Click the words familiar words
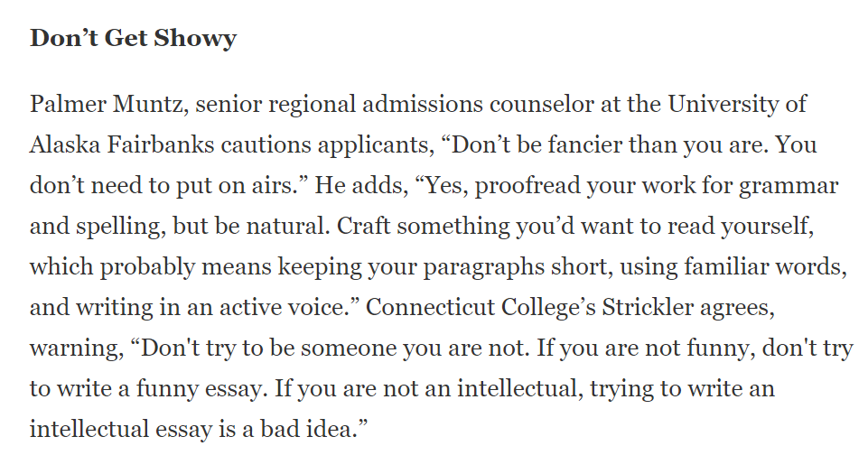 point(765,267)
